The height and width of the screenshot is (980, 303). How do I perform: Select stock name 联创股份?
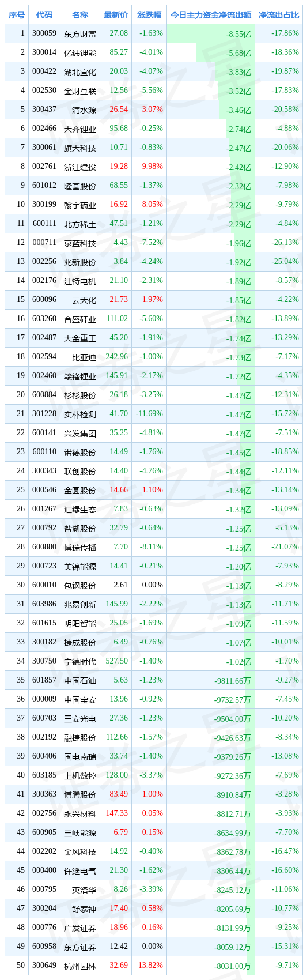point(80,472)
